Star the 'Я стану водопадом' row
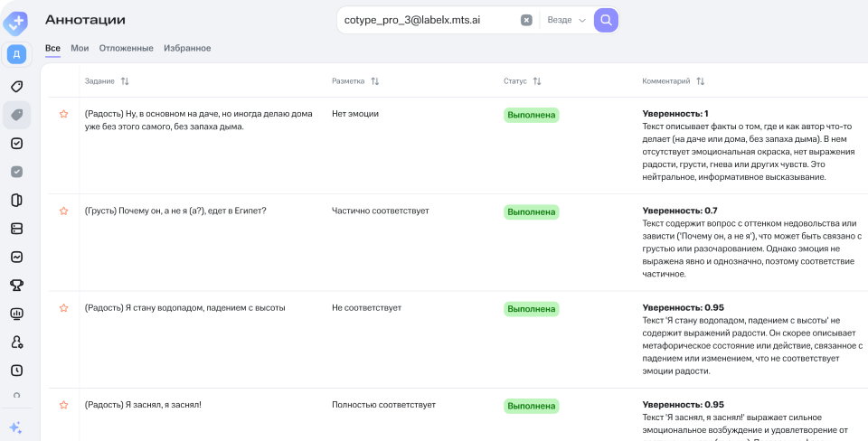Screen dimensions: 868x441 point(63,307)
